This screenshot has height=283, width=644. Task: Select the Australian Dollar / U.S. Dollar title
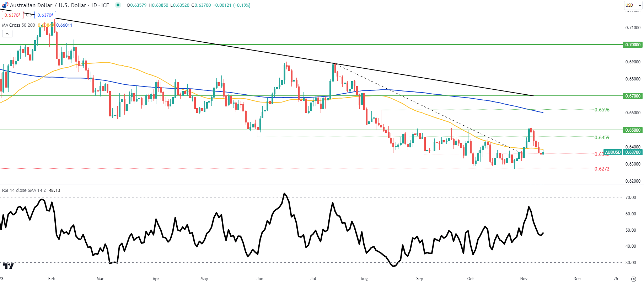click(48, 5)
